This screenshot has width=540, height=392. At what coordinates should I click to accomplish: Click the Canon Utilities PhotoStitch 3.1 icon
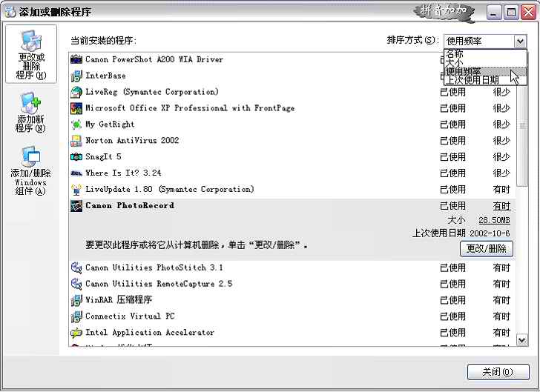pyautogui.click(x=76, y=268)
